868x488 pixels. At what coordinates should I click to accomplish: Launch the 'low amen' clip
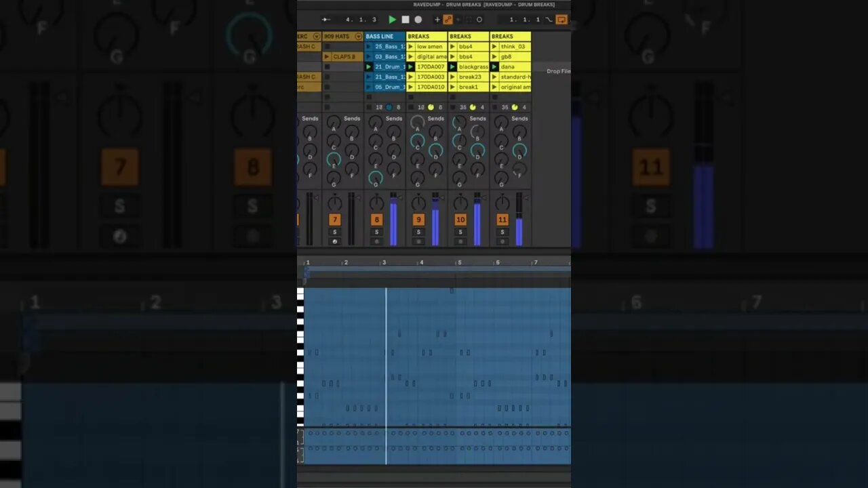point(410,47)
